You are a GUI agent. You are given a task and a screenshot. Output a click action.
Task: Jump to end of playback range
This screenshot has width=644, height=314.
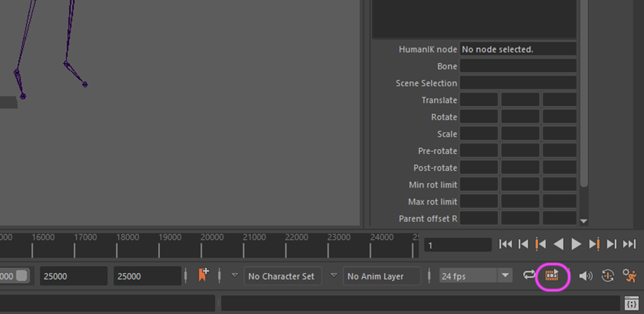point(629,244)
